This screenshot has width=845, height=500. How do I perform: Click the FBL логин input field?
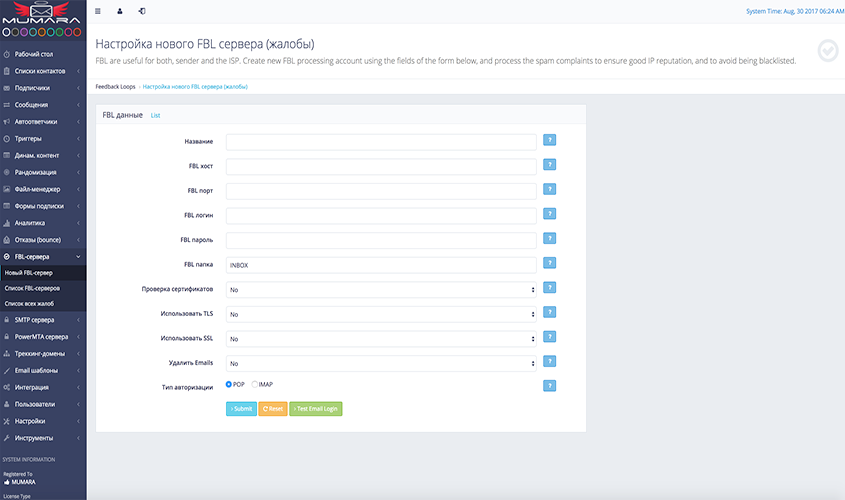tap(381, 215)
